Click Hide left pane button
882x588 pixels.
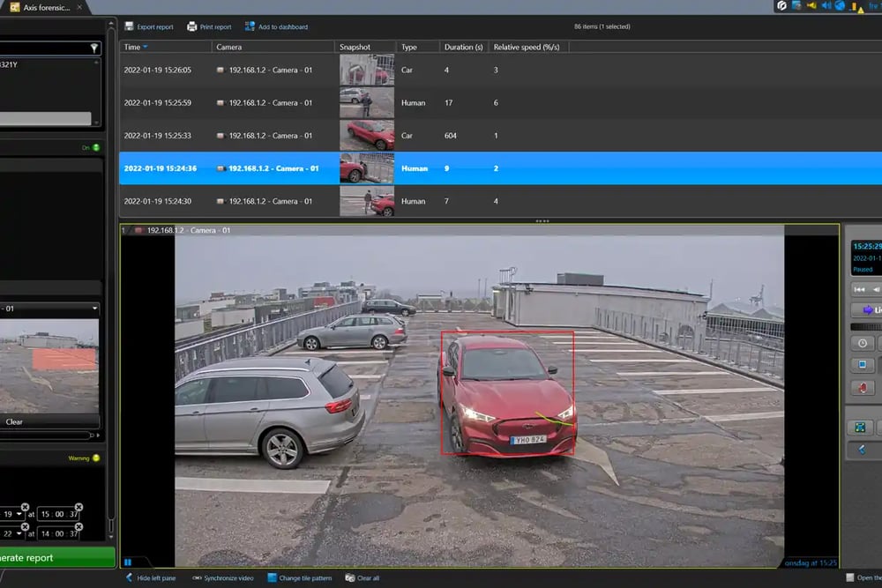click(151, 578)
